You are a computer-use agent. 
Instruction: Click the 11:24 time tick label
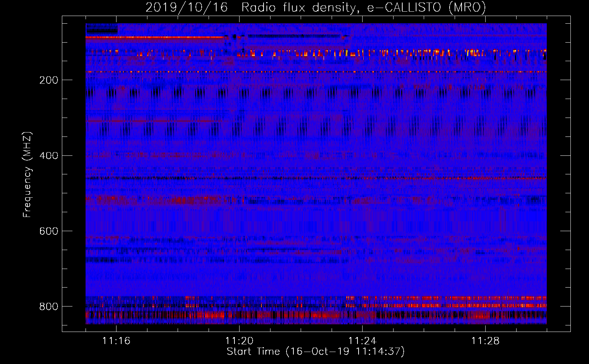coord(363,341)
